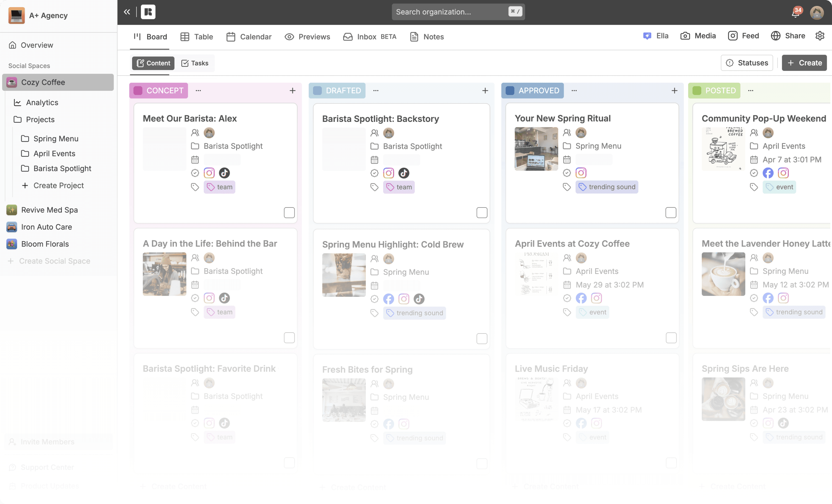This screenshot has height=504, width=832.
Task: Open April Events project folder
Action: 48,154
